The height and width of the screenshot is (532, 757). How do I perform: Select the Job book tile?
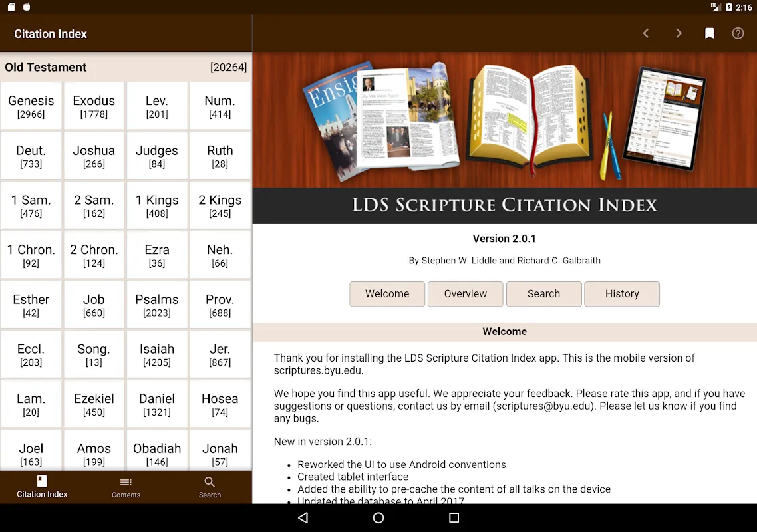[94, 305]
